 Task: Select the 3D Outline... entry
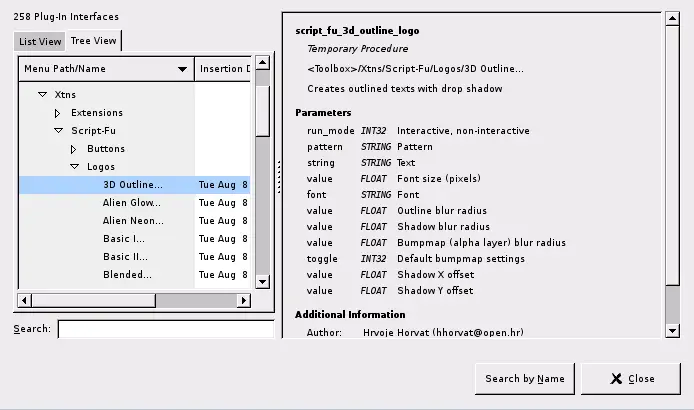pyautogui.click(x=132, y=185)
